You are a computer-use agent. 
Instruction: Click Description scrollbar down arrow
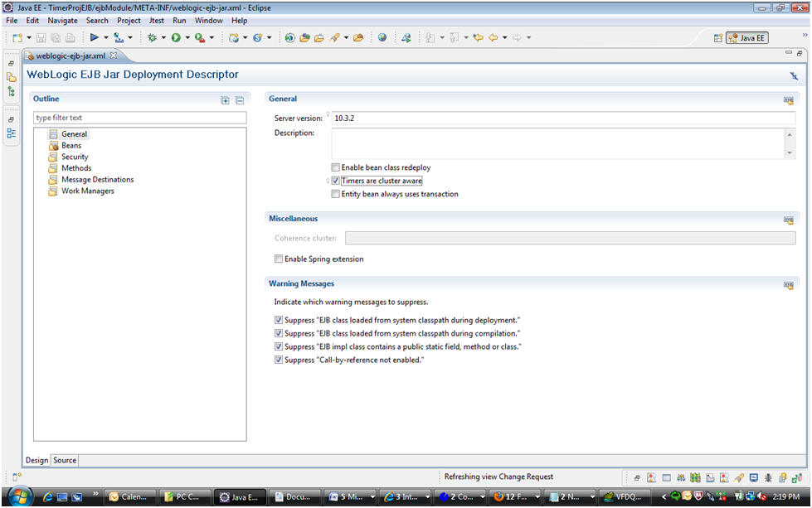coord(790,153)
